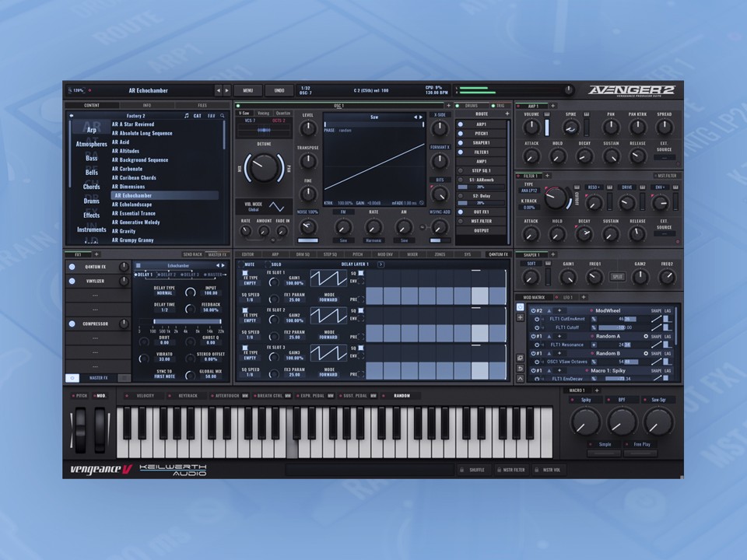Click the Mod Matrix power icon button
The image size is (747, 560).
pyautogui.click(x=520, y=308)
